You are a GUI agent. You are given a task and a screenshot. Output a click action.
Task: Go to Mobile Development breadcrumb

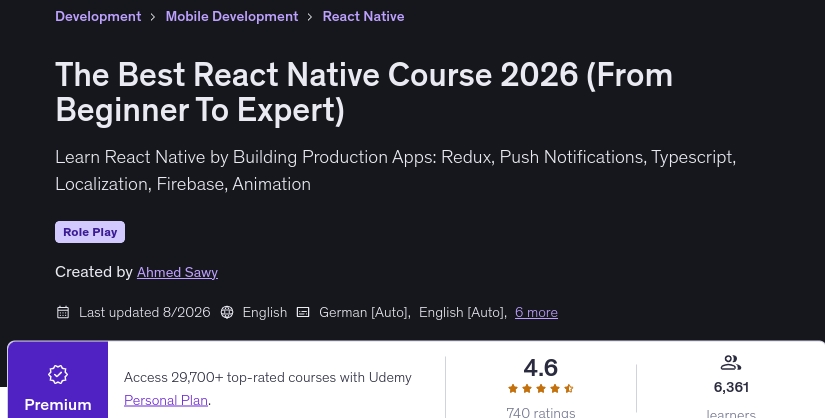pos(232,16)
